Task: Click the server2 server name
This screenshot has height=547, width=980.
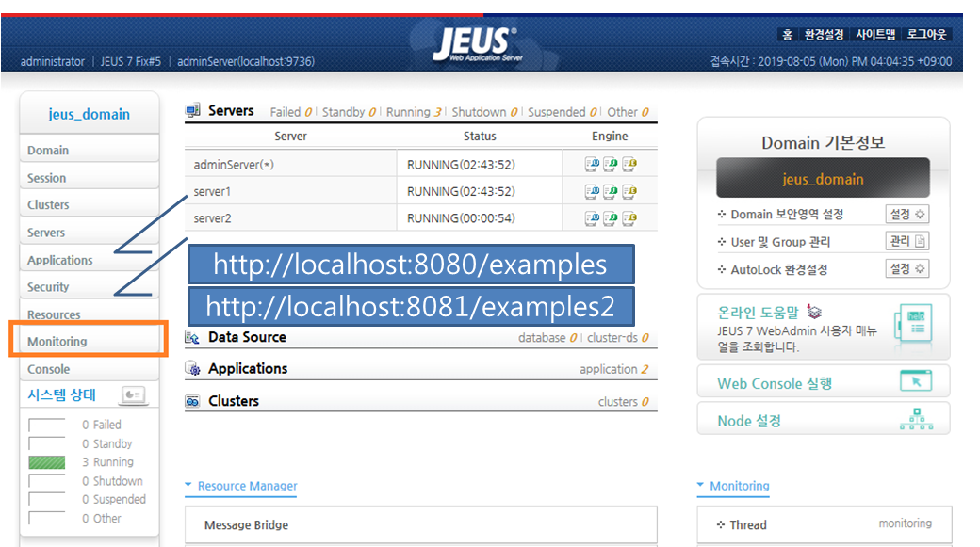Action: (x=213, y=218)
